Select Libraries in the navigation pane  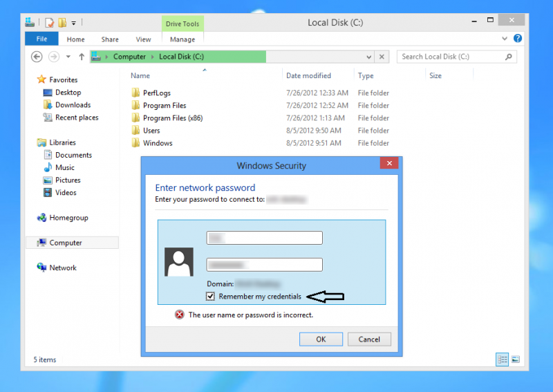(x=62, y=142)
